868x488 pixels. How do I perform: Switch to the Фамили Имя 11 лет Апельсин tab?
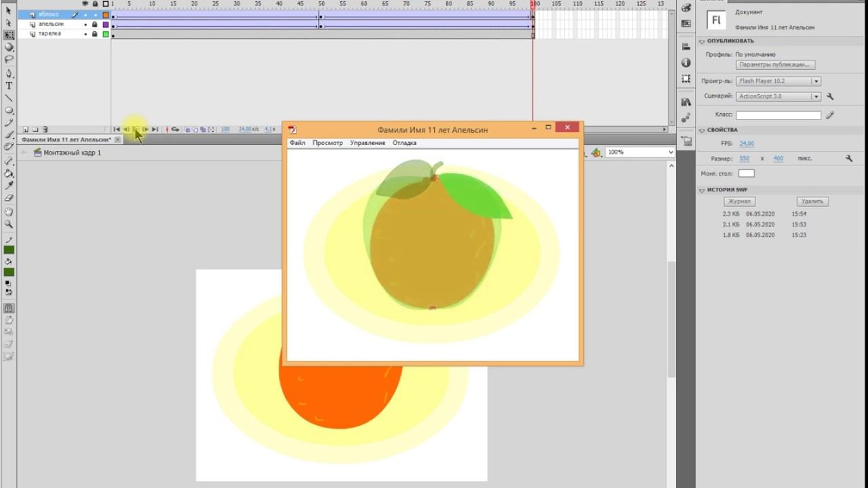tap(66, 140)
